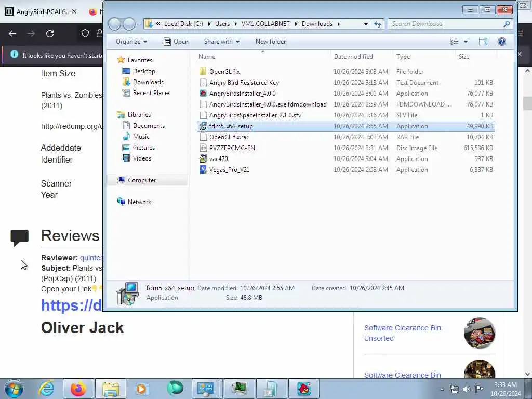Image resolution: width=532 pixels, height=399 pixels.
Task: Open Internet Explorer from taskbar
Action: point(46,389)
